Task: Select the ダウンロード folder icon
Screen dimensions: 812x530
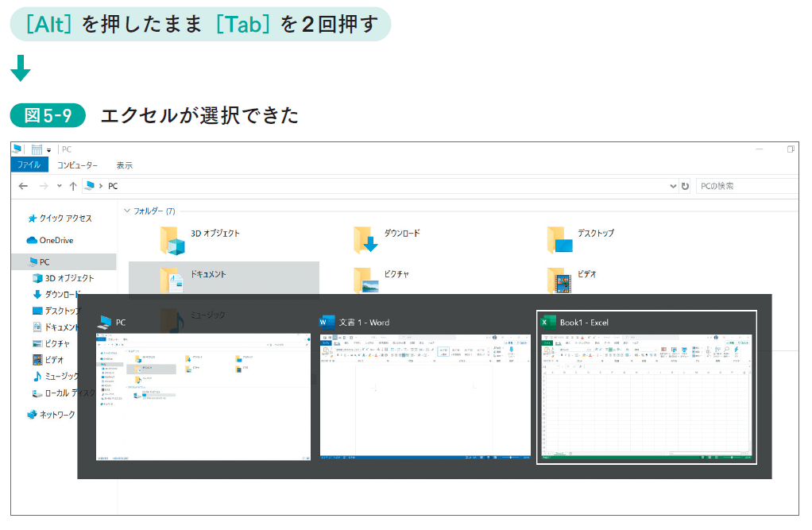Action: pyautogui.click(x=365, y=240)
